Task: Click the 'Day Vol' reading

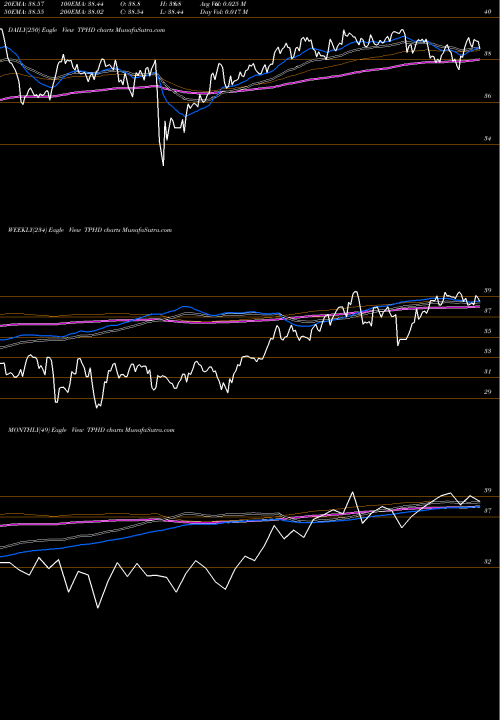Action: tap(224, 12)
